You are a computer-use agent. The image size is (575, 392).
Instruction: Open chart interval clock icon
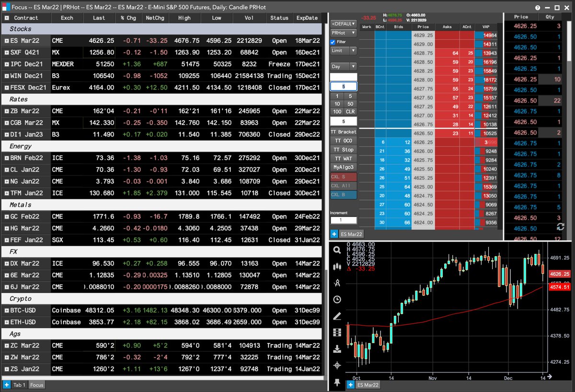point(337,300)
